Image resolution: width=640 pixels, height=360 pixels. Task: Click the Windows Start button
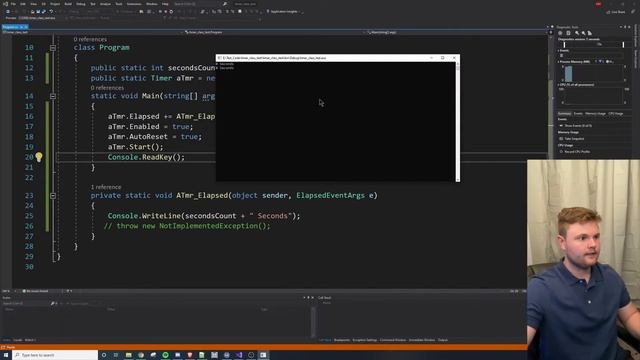[x=6, y=355]
